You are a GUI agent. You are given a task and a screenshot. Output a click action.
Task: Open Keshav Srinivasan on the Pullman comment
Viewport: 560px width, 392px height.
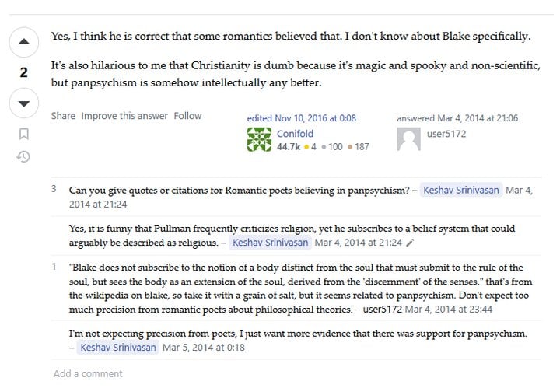tap(271, 243)
